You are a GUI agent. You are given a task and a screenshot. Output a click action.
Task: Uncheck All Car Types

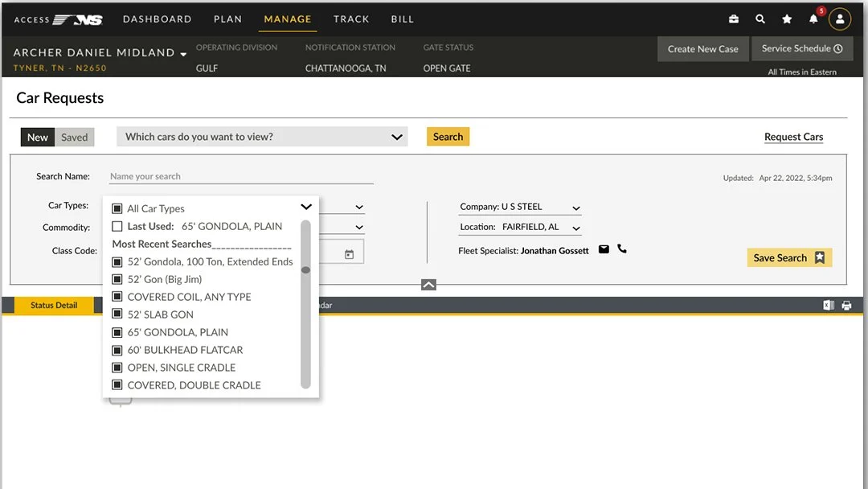pos(116,208)
